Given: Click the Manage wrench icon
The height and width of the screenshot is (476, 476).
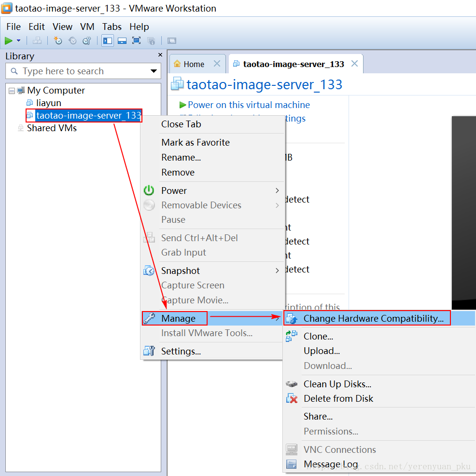Looking at the screenshot, I should click(x=149, y=318).
